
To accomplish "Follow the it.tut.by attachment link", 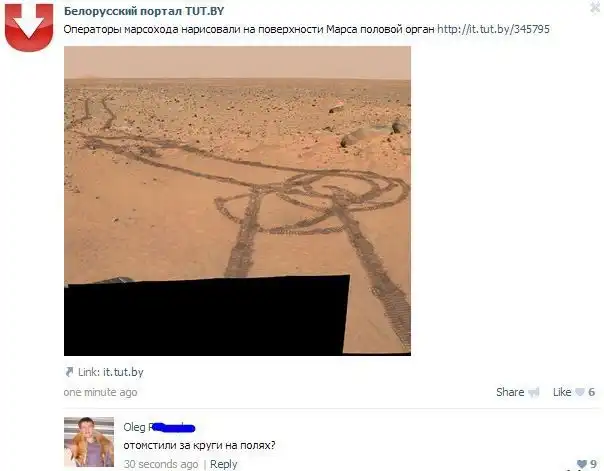I will pos(123,372).
